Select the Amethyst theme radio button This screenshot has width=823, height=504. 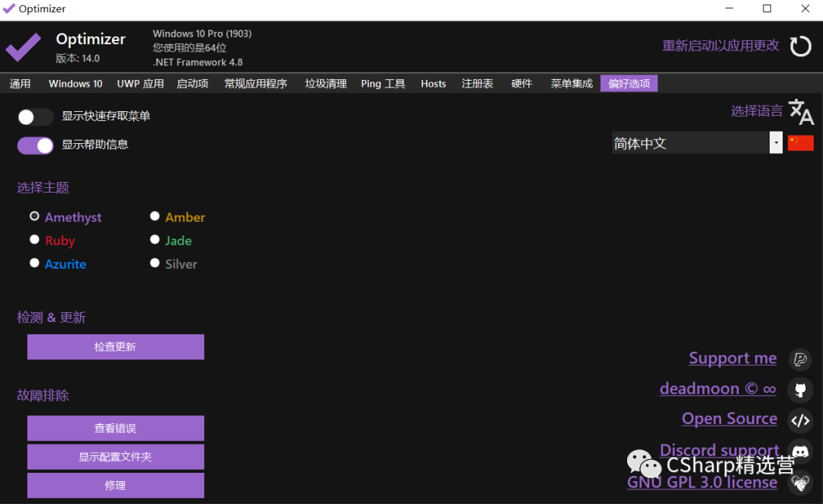[x=34, y=216]
